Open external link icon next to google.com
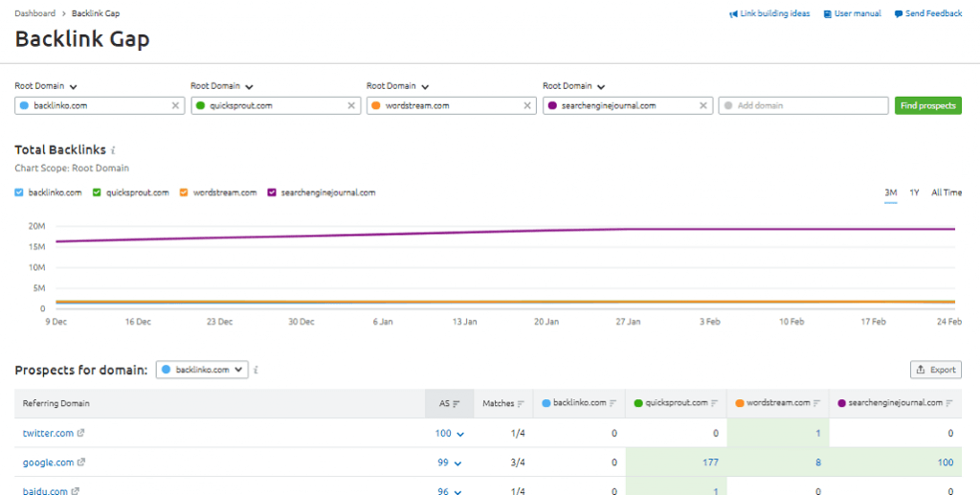The height and width of the screenshot is (495, 980). click(x=80, y=462)
